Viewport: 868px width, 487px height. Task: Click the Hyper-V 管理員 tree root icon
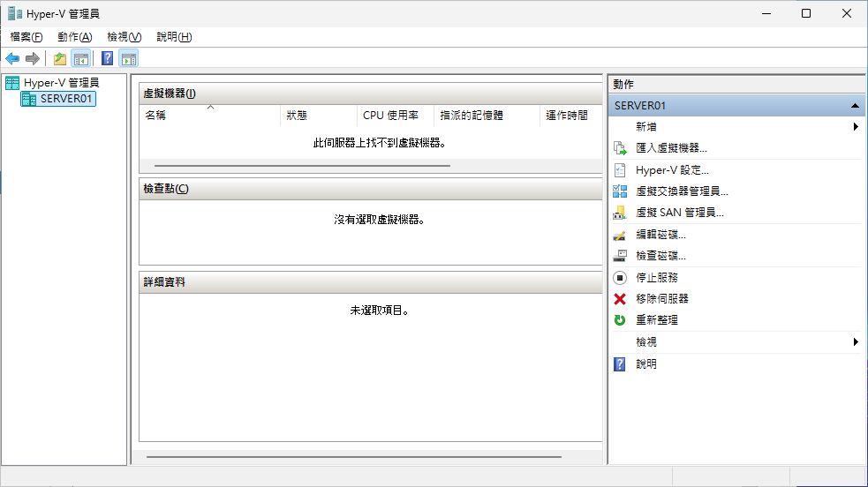[12, 83]
